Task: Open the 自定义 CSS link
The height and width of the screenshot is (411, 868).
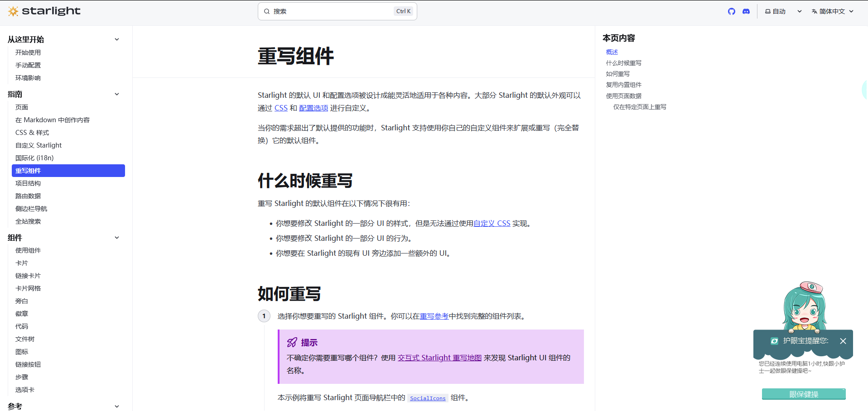Action: pos(492,223)
